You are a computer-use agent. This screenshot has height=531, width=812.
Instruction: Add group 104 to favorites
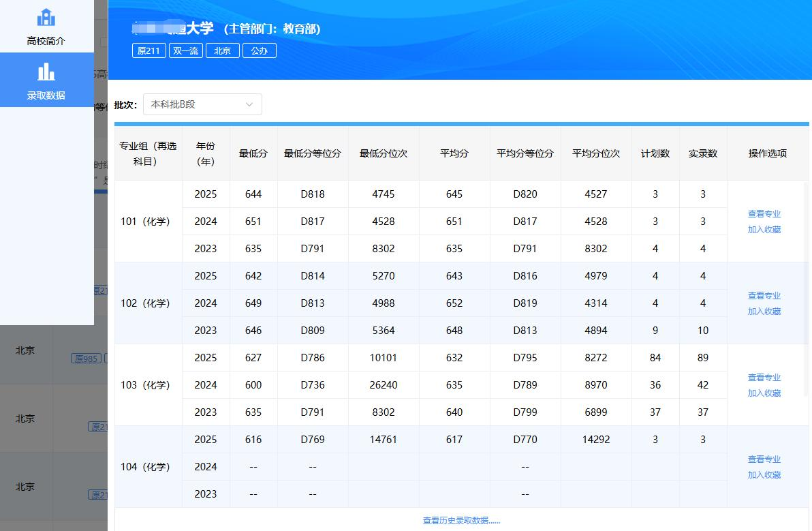coord(764,475)
